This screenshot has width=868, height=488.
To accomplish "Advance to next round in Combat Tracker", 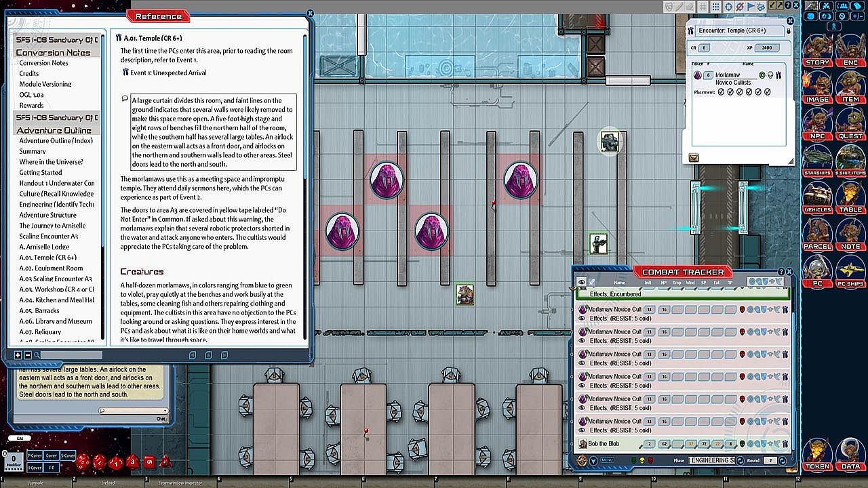I will pyautogui.click(x=782, y=461).
